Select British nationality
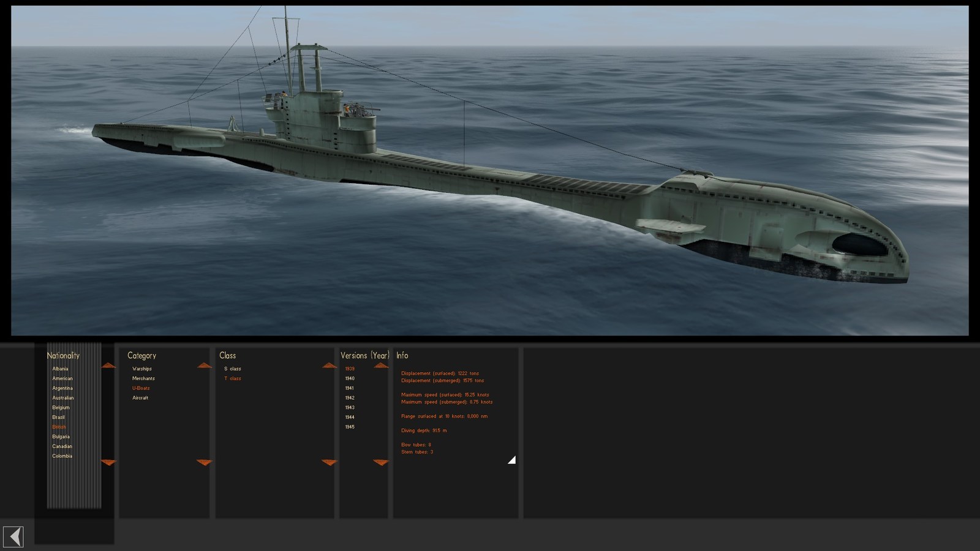 point(59,427)
